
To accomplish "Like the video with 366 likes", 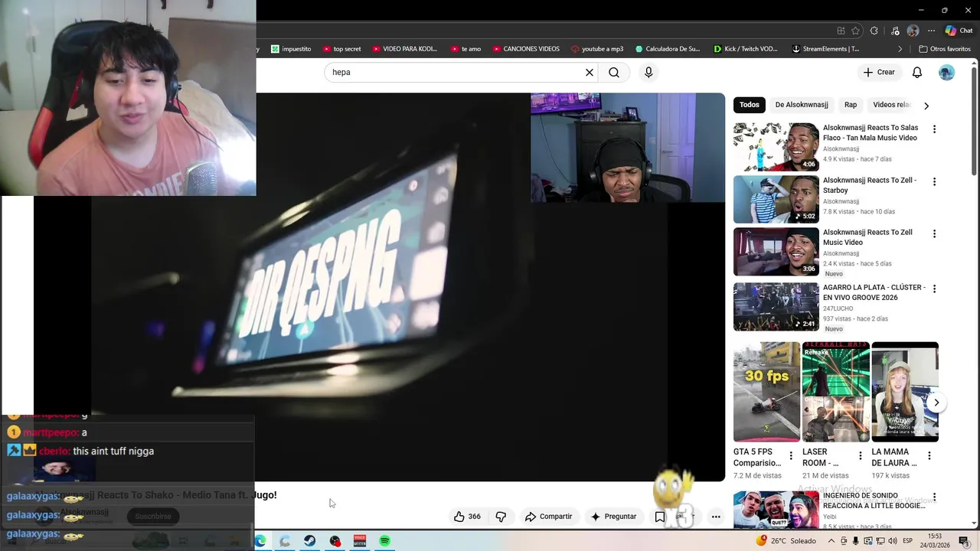I will coord(467,517).
